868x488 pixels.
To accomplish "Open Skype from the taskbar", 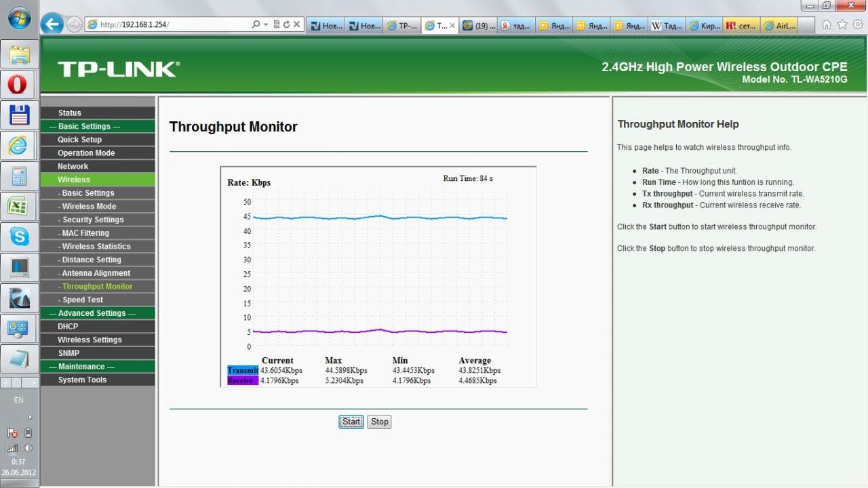I will point(19,237).
